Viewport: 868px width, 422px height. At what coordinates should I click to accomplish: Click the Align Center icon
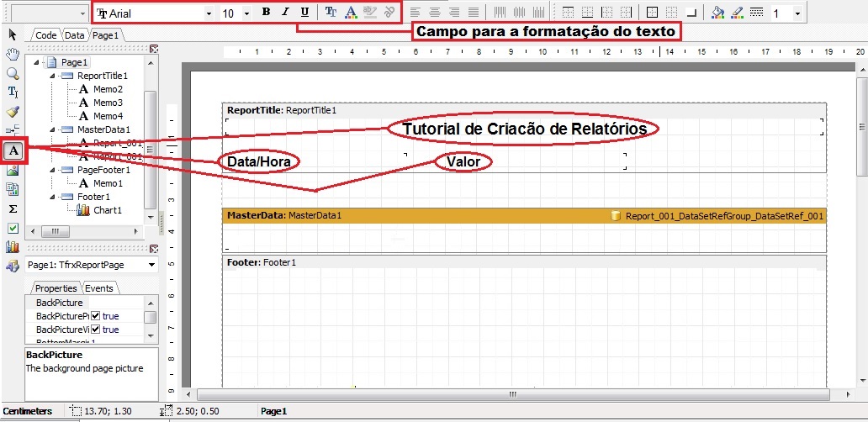[435, 12]
